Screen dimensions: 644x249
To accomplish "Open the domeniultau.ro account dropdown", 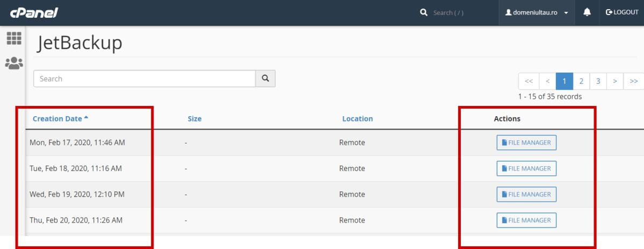I will tap(537, 13).
